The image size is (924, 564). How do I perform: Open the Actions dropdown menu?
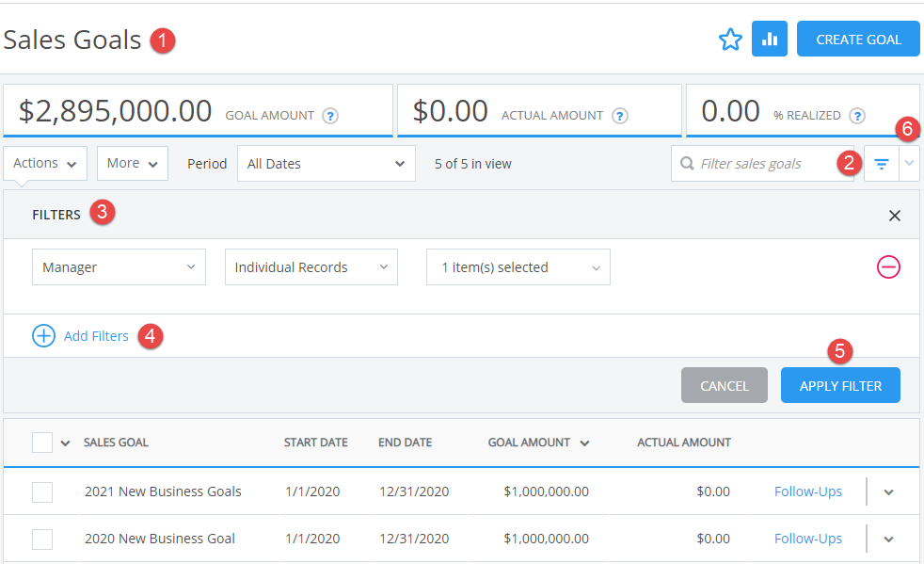pyautogui.click(x=45, y=164)
